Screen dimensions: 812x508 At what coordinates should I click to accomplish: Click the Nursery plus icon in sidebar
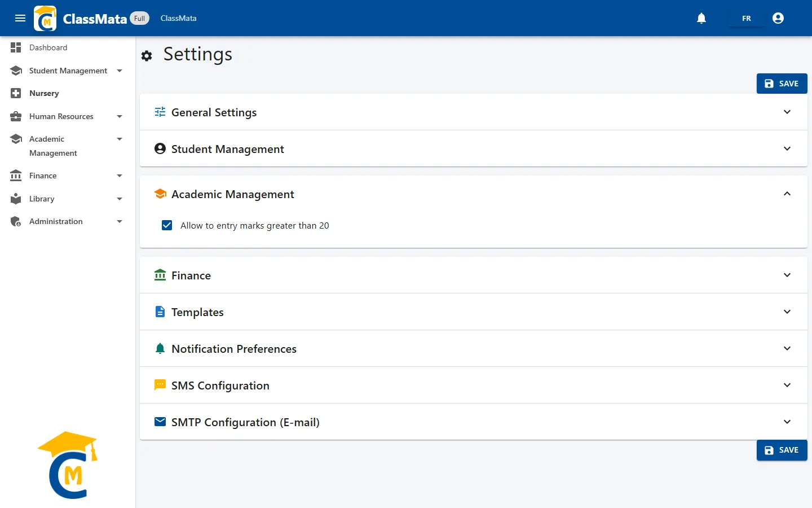[16, 93]
